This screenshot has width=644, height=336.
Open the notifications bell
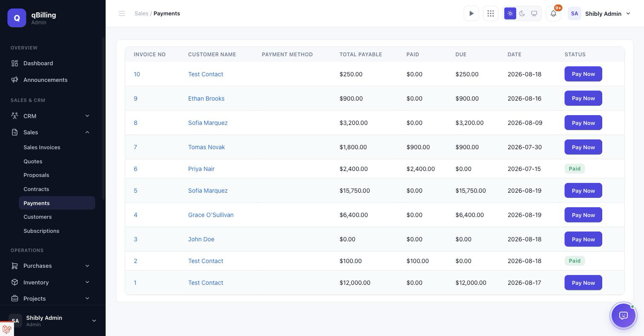[553, 14]
